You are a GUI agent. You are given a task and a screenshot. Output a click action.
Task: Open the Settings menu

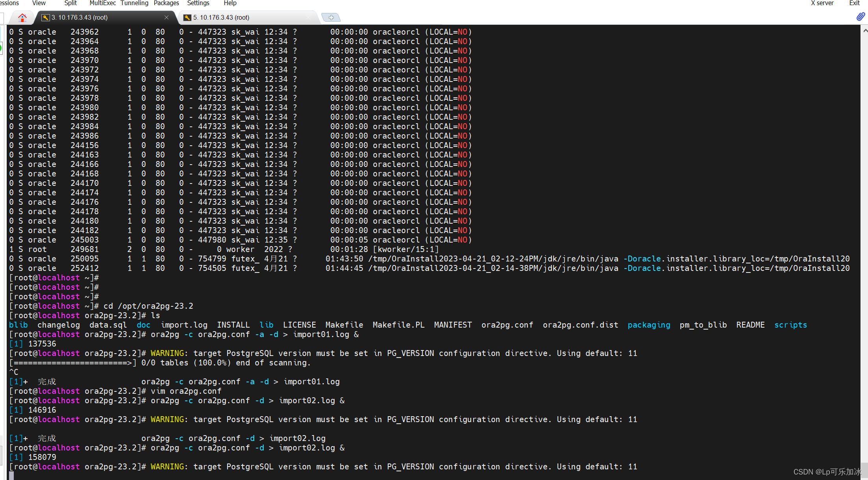point(198,3)
